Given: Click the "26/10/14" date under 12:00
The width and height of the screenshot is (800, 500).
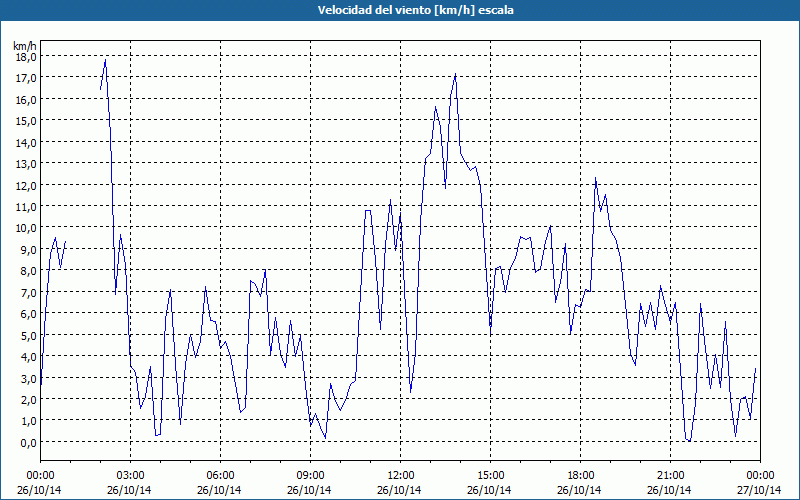Looking at the screenshot, I should point(399,490).
